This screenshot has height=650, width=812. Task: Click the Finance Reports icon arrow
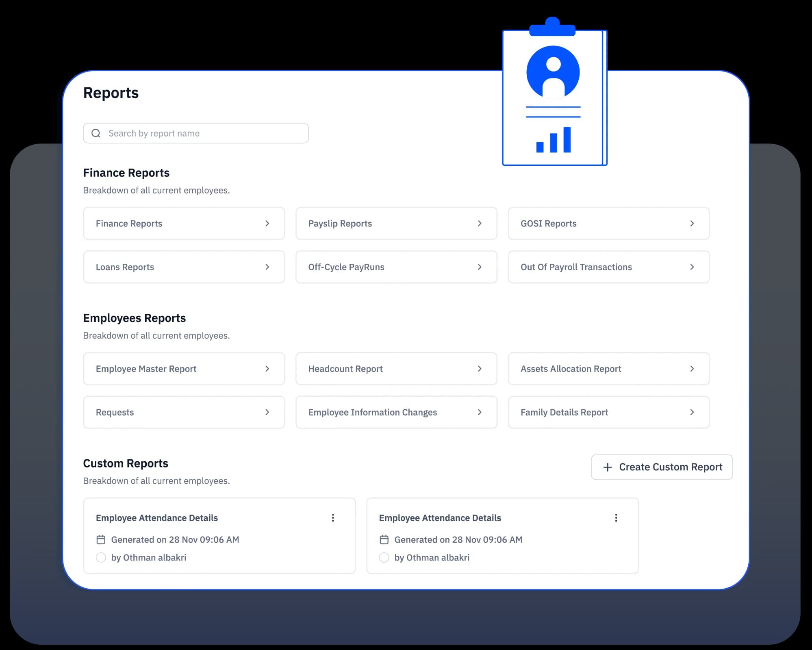coord(268,223)
